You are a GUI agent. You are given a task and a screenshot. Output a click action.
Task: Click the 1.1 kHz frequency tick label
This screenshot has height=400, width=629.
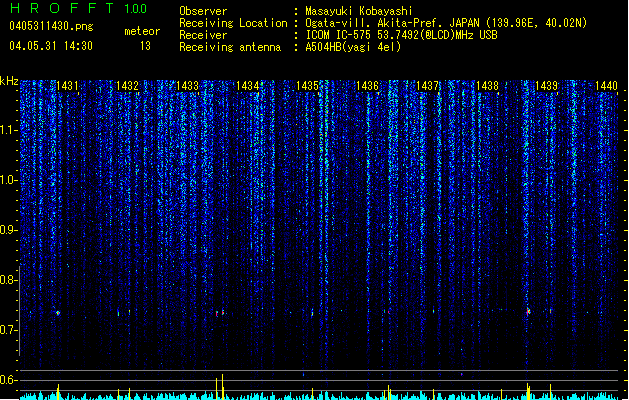[8, 130]
